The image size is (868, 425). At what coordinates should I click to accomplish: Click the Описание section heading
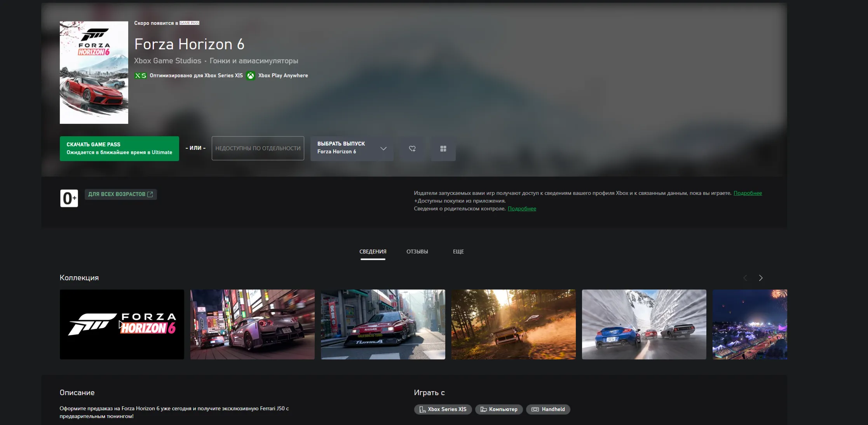[x=77, y=393]
